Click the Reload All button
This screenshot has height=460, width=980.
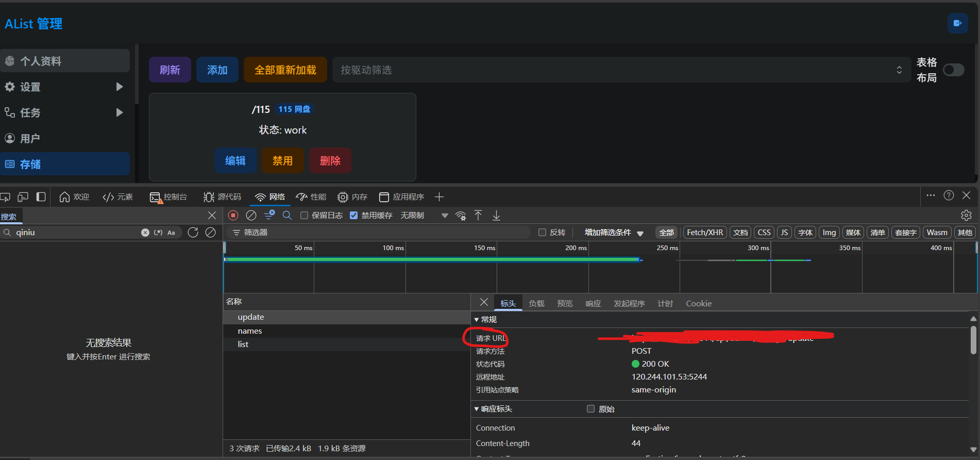click(x=285, y=70)
